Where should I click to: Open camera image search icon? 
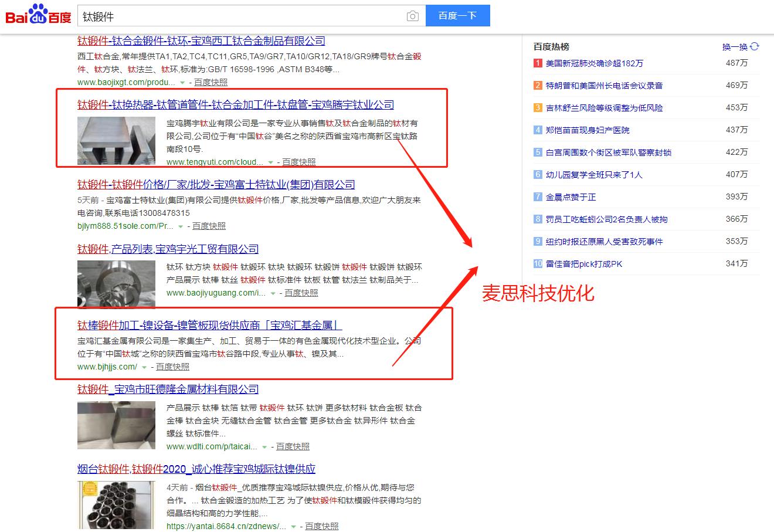[413, 16]
